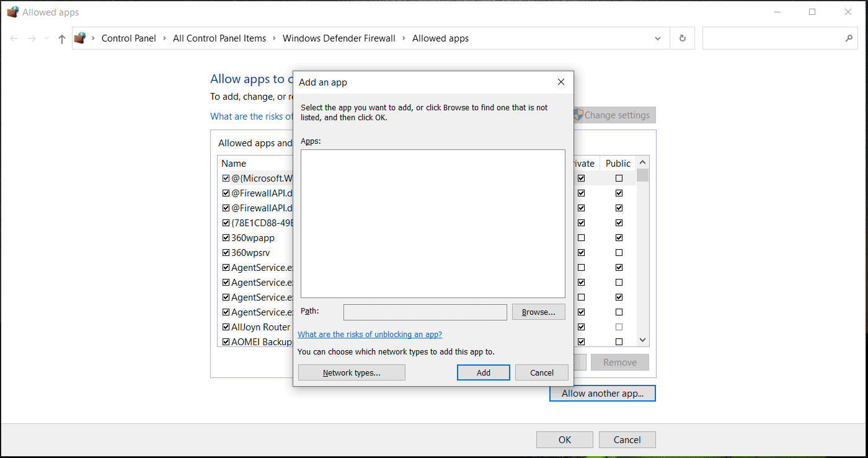Enable Private for 360wpapp row
This screenshot has height=458, width=868.
click(581, 238)
